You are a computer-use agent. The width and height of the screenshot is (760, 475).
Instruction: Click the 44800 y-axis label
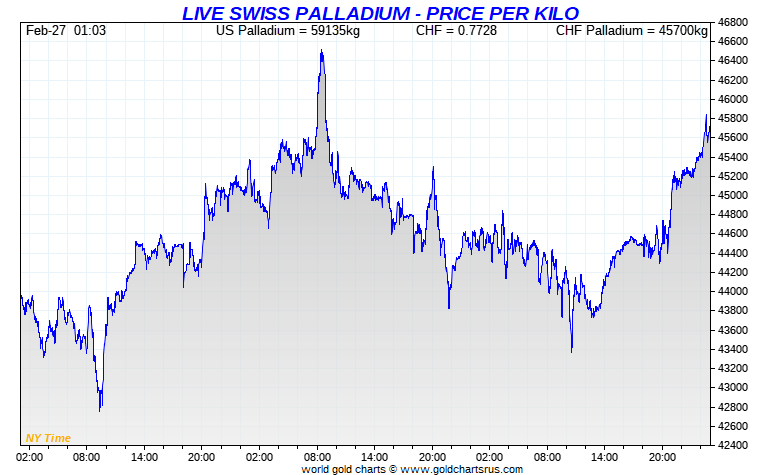point(732,214)
